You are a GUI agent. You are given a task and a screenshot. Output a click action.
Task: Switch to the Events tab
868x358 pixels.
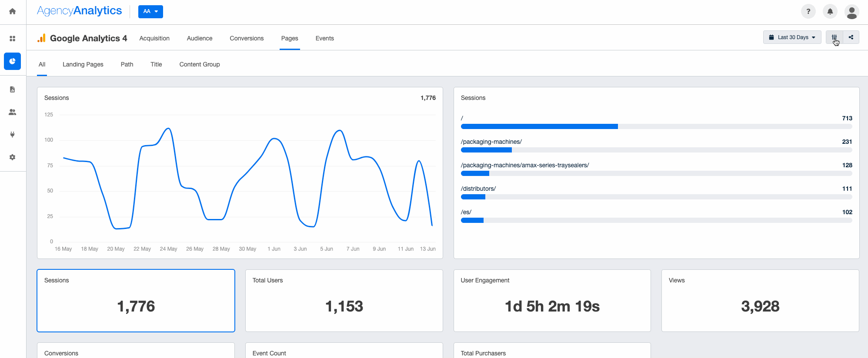click(324, 38)
